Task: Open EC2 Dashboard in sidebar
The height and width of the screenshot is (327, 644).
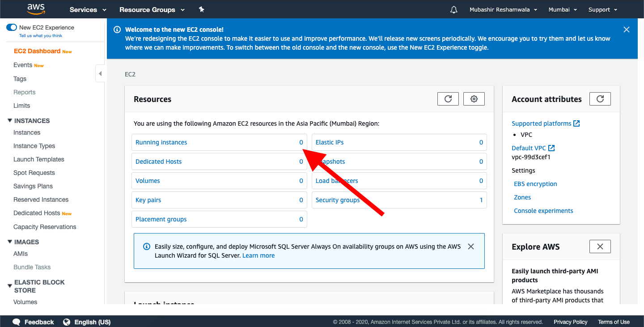Action: (x=37, y=51)
